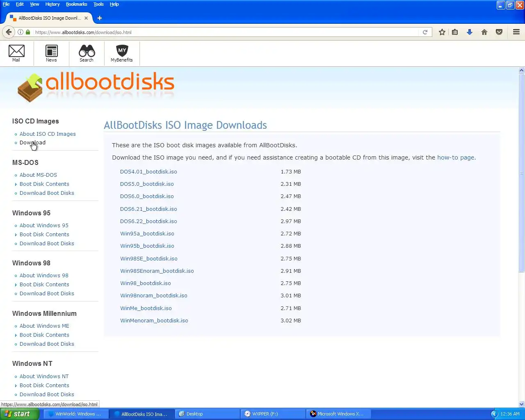Image resolution: width=525 pixels, height=420 pixels.
Task: Open the MyBenefits shield icon
Action: (x=122, y=53)
